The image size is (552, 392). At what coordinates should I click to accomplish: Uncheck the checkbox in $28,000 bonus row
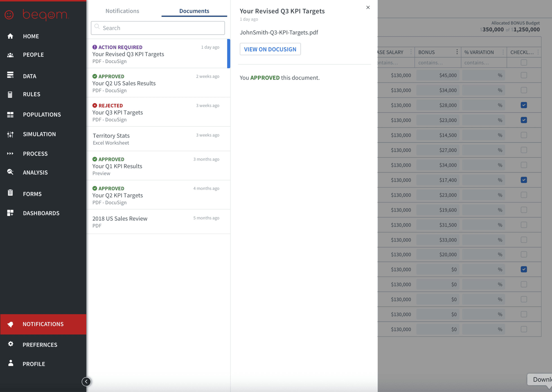coord(523,105)
